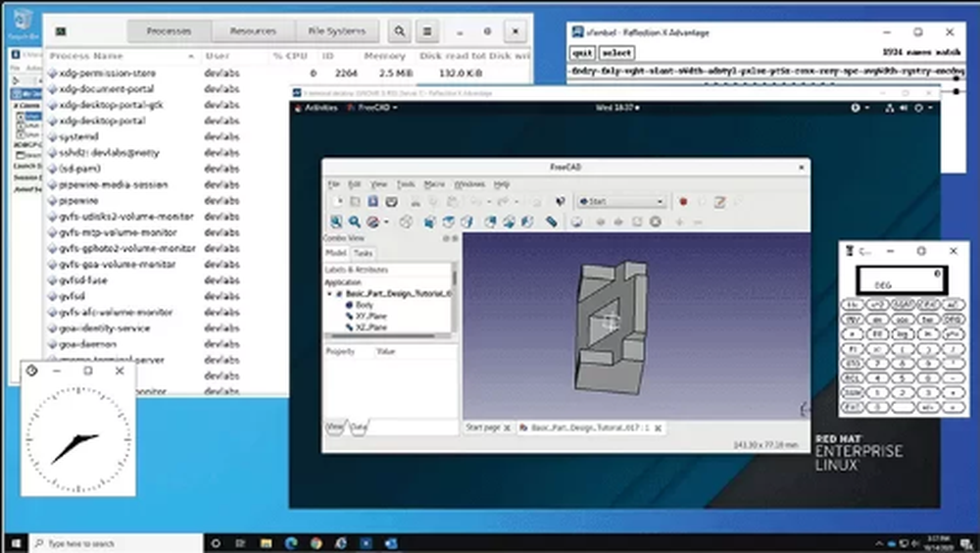Select the Left view cube icon
The height and width of the screenshot is (553, 980).
528,222
